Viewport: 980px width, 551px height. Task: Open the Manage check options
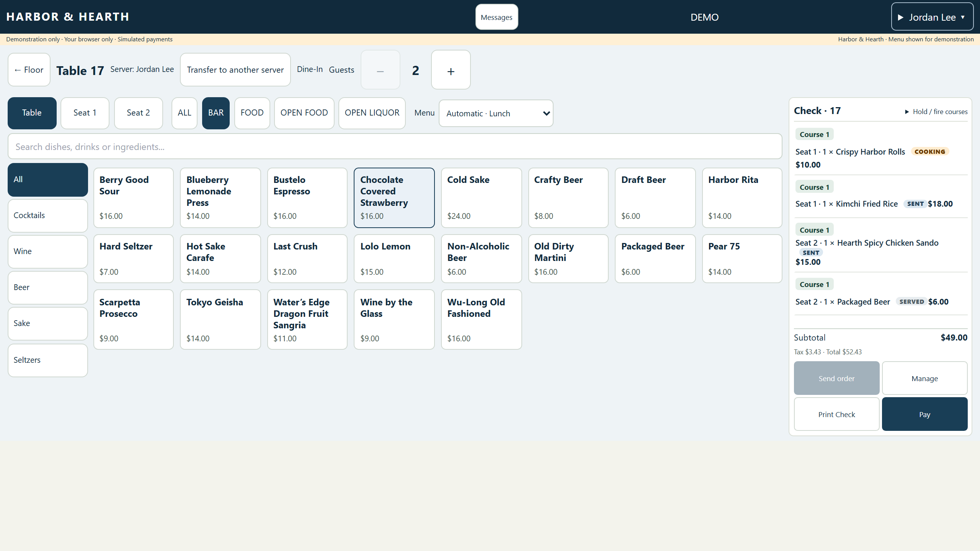click(x=925, y=378)
